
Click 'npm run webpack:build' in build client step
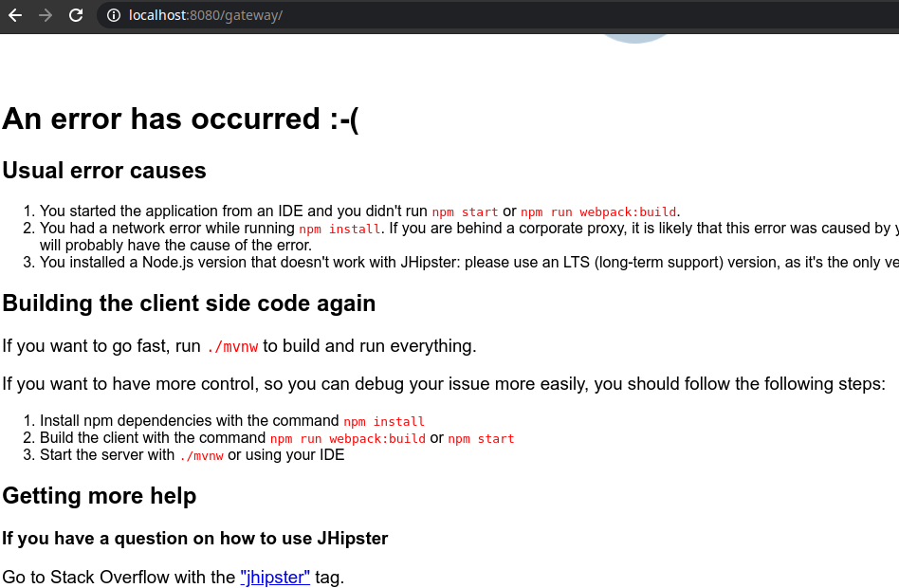348,439
